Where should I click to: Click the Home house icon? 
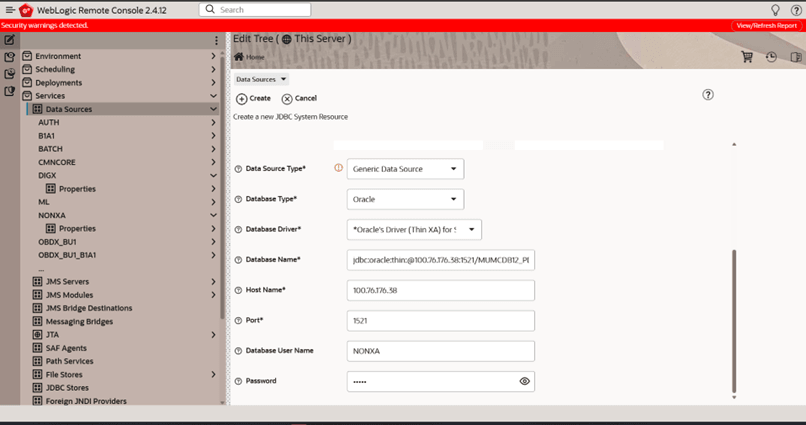coord(239,57)
